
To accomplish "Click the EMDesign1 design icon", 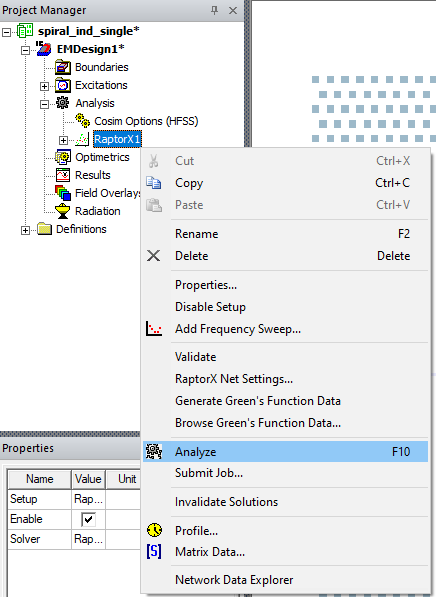I will [x=44, y=49].
